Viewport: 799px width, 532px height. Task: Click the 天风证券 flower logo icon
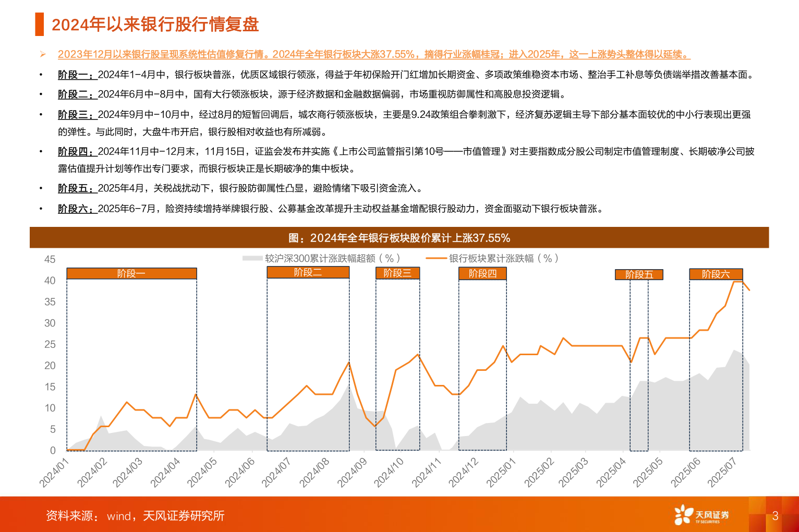coord(683,515)
